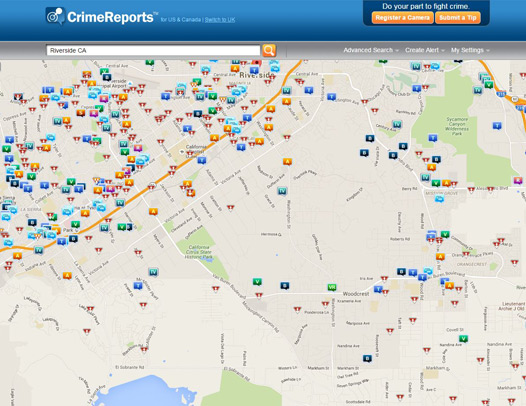Click the light-blue vehicle marker in Mission Grove

[439, 199]
